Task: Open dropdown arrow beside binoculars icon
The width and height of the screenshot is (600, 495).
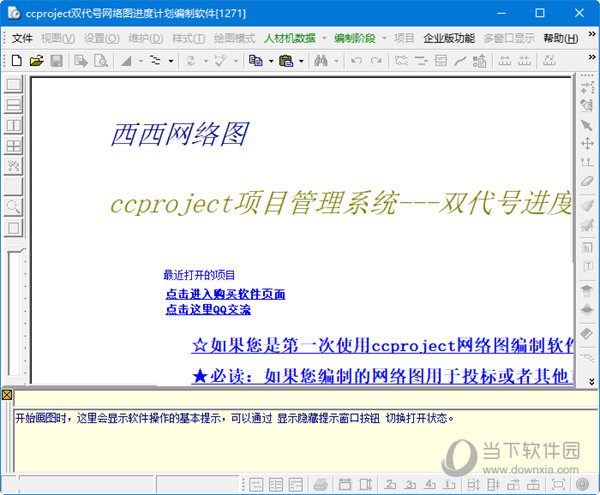Action: coord(336,61)
